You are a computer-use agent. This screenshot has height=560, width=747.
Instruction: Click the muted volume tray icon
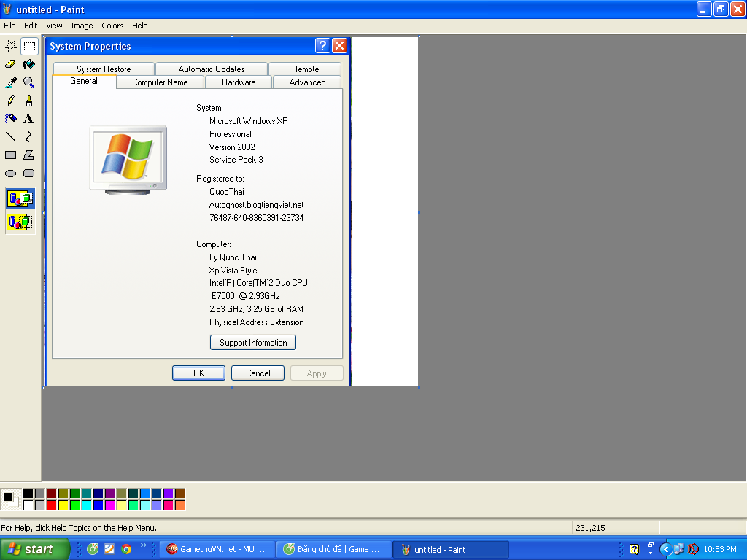693,549
